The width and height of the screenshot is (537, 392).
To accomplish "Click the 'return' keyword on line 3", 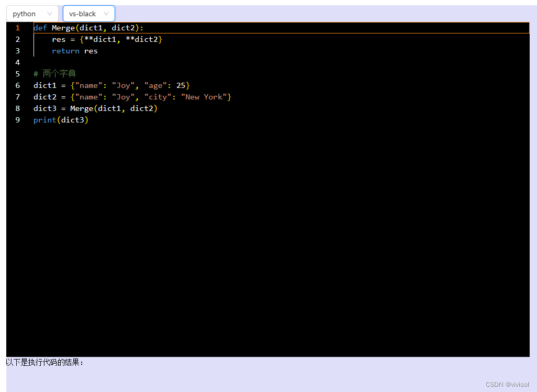I will pos(65,51).
